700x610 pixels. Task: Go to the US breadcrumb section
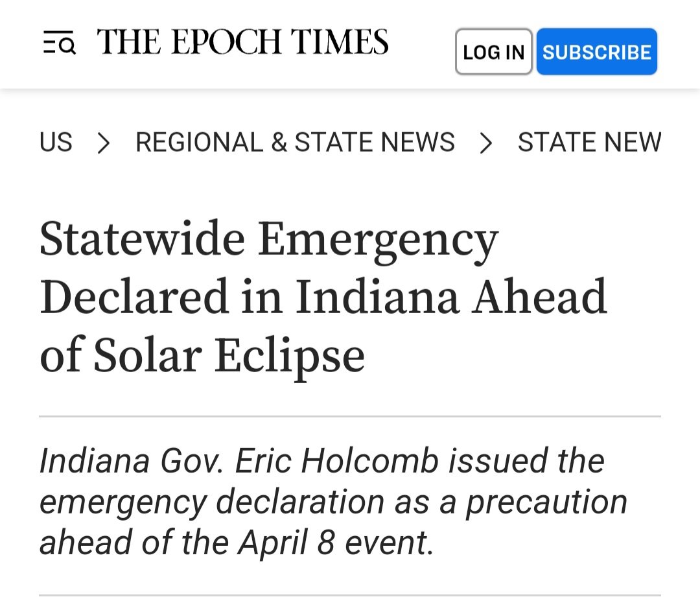point(56,142)
